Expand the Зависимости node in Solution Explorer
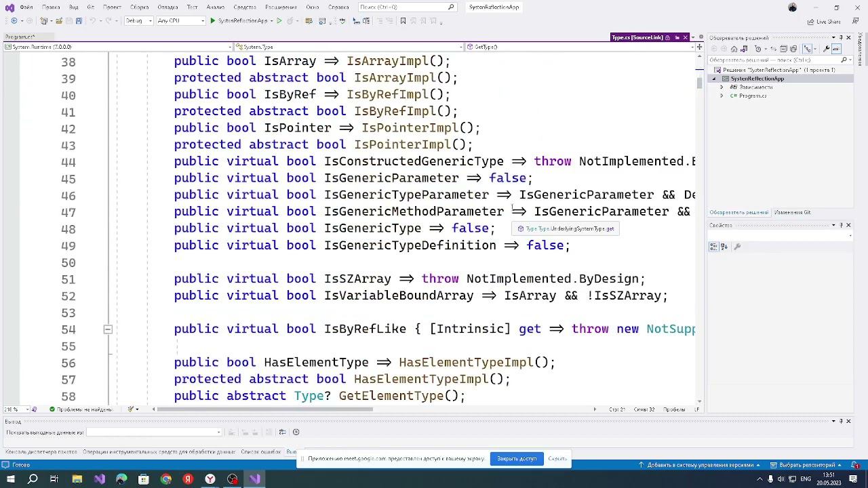The image size is (868, 488). pos(722,87)
